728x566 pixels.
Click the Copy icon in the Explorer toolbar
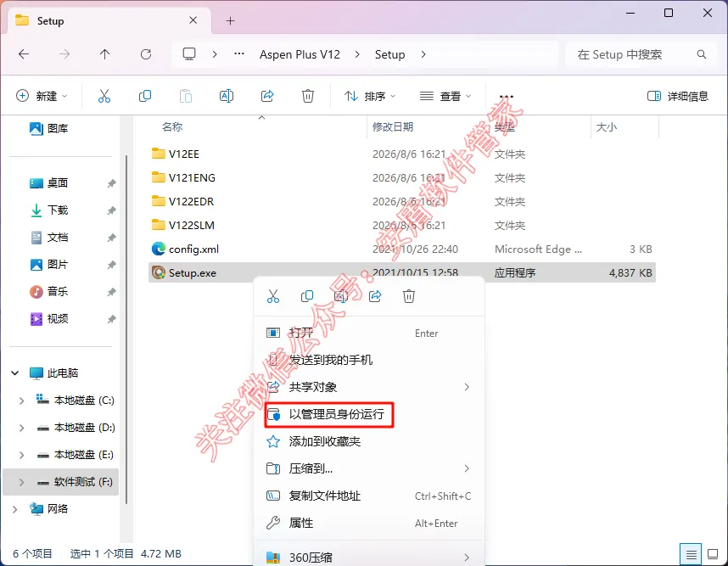tap(145, 96)
